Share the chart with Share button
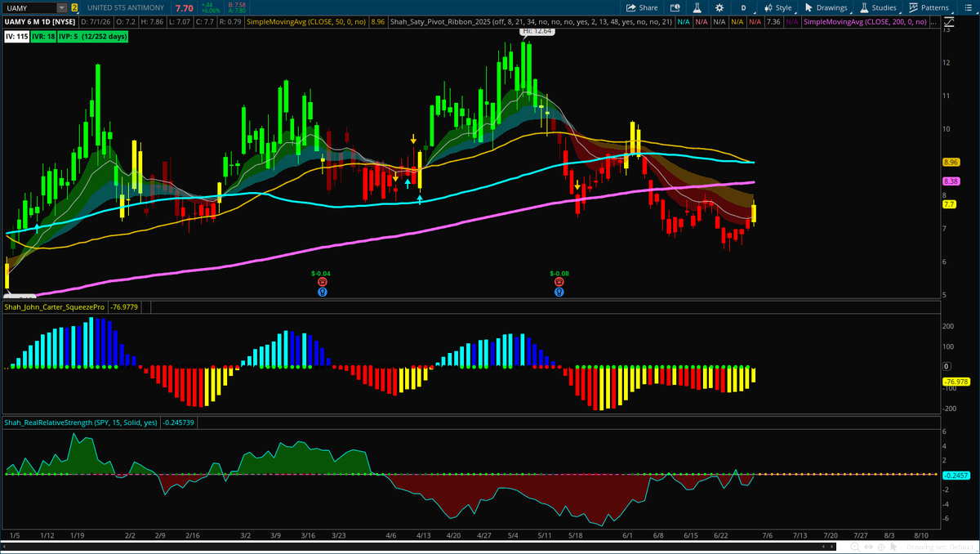This screenshot has width=980, height=554. click(642, 7)
